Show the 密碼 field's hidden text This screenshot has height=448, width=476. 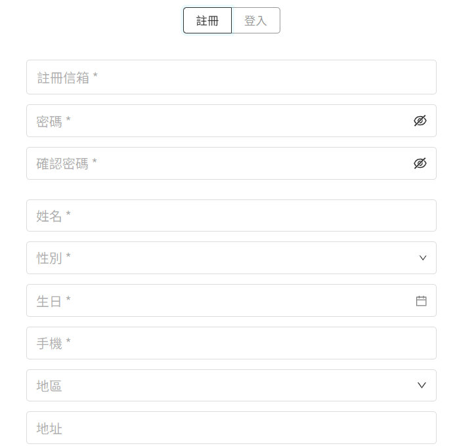(x=420, y=121)
